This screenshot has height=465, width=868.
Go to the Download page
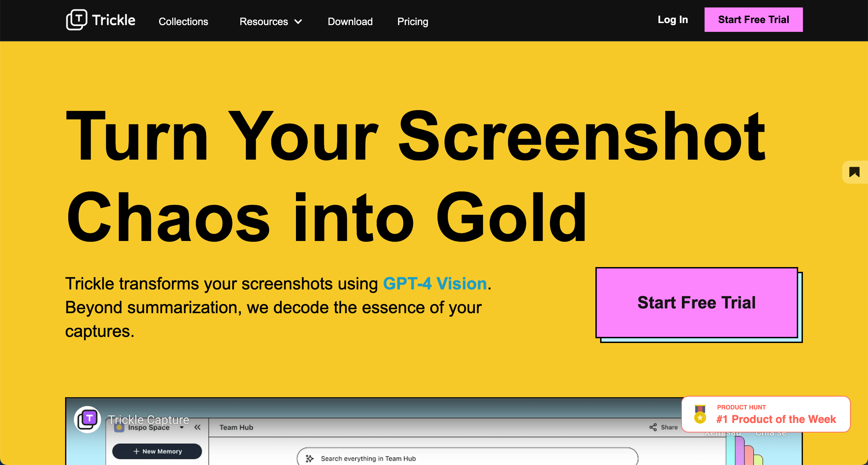[x=350, y=22]
